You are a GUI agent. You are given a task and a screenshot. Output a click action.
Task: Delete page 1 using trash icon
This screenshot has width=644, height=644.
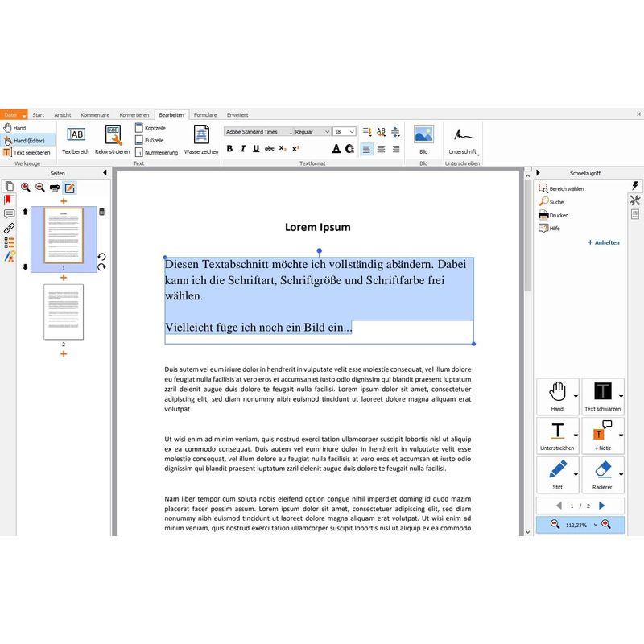[101, 212]
